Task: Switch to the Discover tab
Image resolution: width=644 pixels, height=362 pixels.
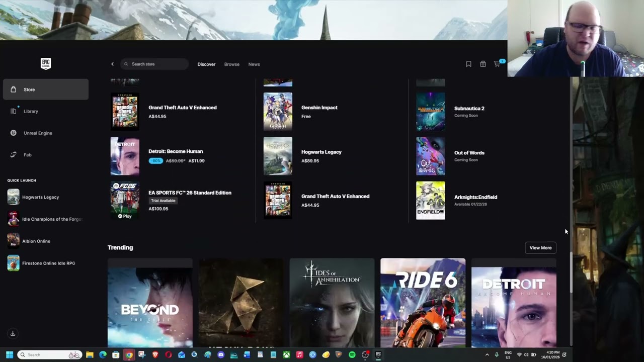Action: [x=206, y=64]
